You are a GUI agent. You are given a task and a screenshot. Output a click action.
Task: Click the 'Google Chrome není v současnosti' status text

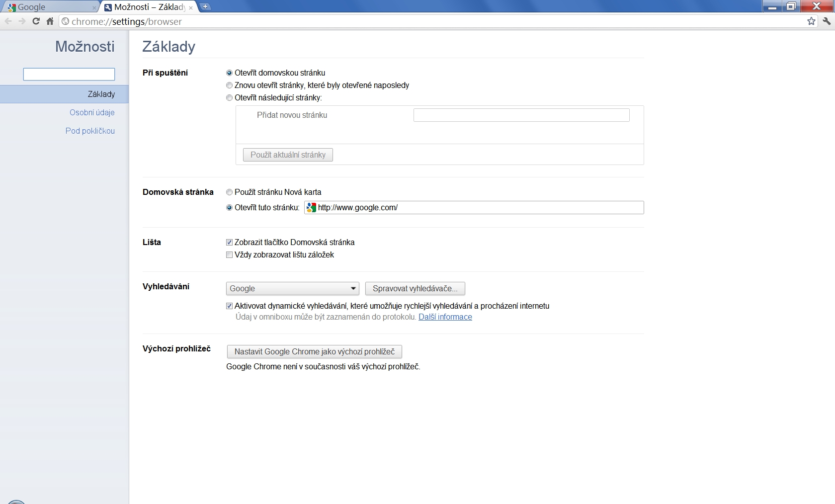click(x=323, y=366)
